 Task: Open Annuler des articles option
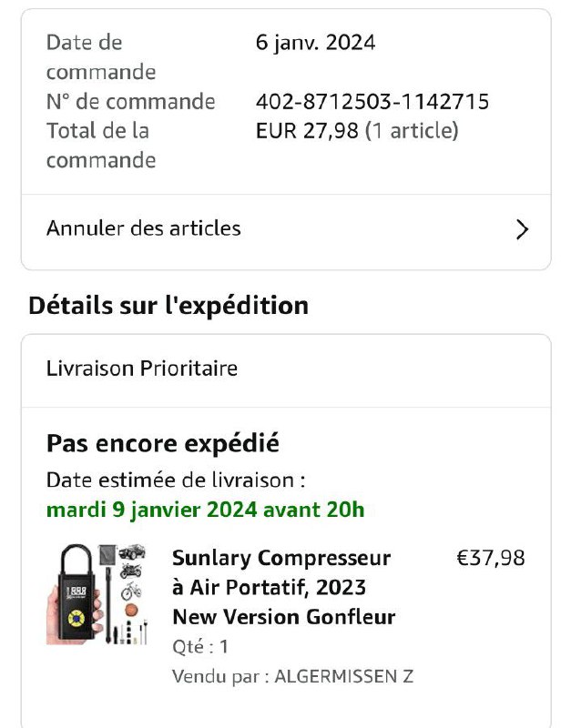[x=144, y=228]
